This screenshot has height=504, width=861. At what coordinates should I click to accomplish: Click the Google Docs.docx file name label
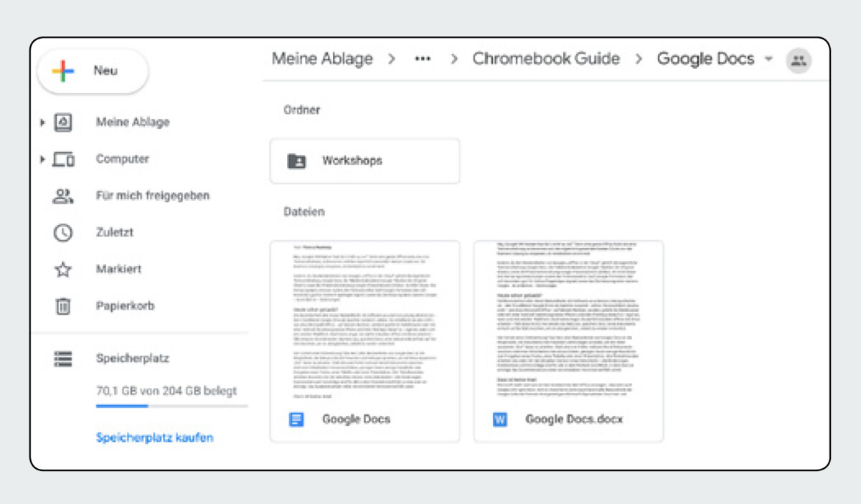pos(575,419)
